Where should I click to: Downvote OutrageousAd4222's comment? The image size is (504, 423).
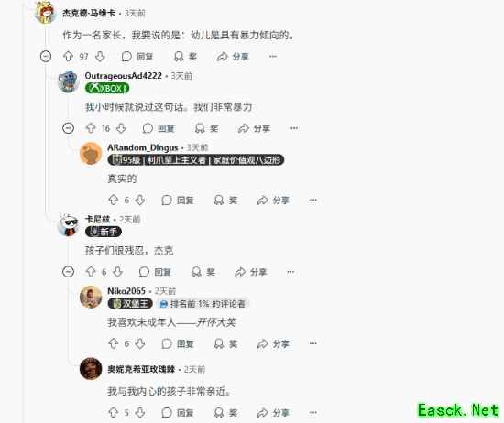(x=121, y=128)
